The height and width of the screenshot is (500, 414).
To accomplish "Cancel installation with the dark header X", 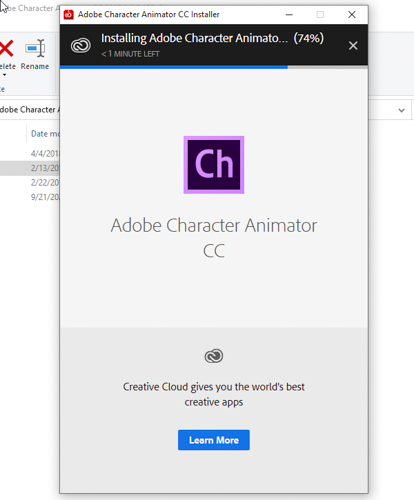I will tap(353, 45).
